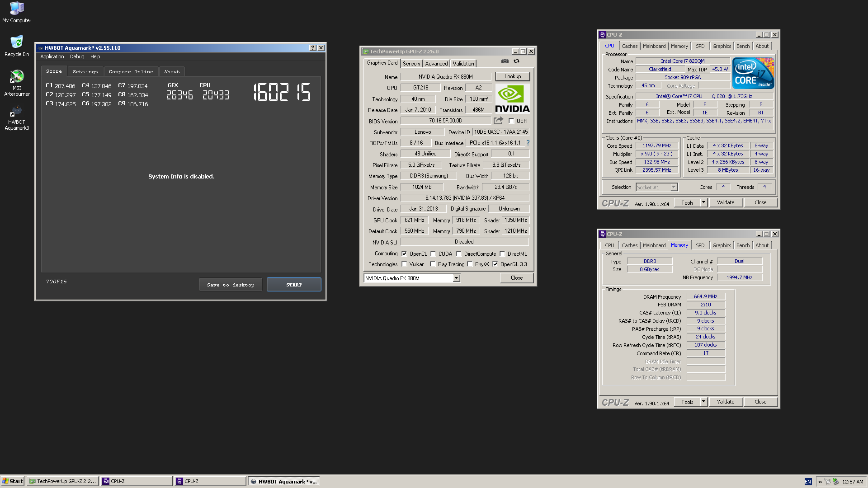
Task: Click the GFX score 26346
Action: [179, 95]
